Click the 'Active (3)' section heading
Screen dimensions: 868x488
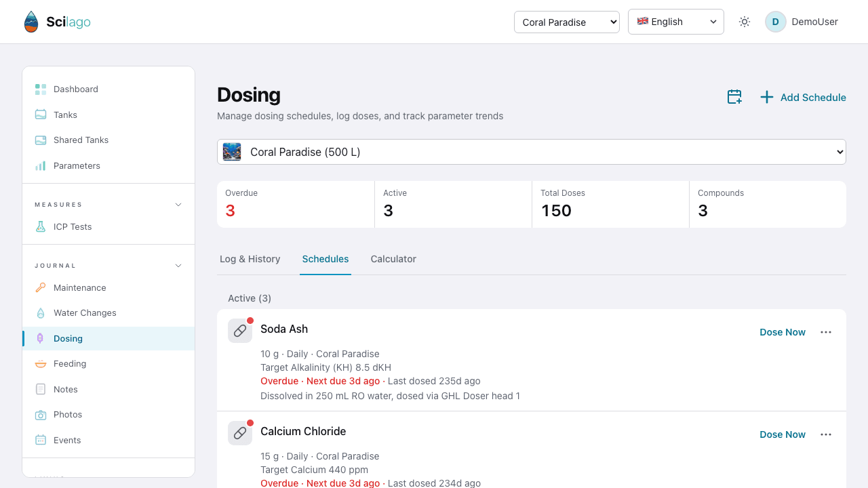(x=250, y=298)
